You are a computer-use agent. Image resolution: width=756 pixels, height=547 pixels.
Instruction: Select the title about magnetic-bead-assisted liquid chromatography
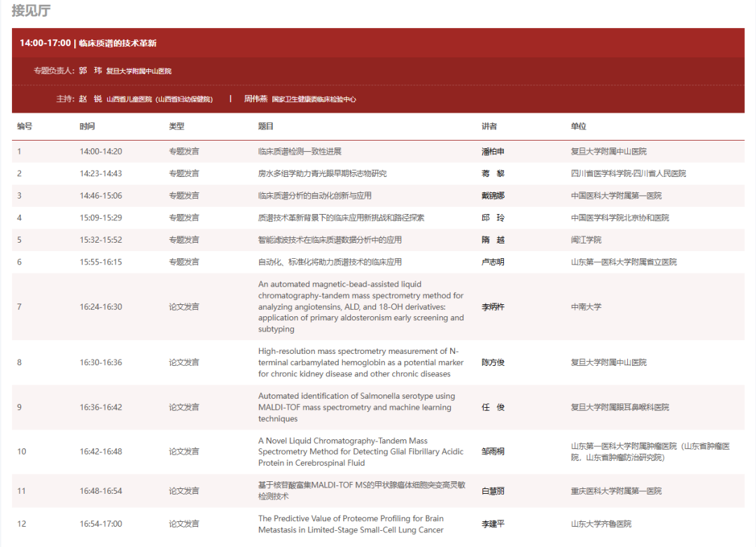(361, 306)
